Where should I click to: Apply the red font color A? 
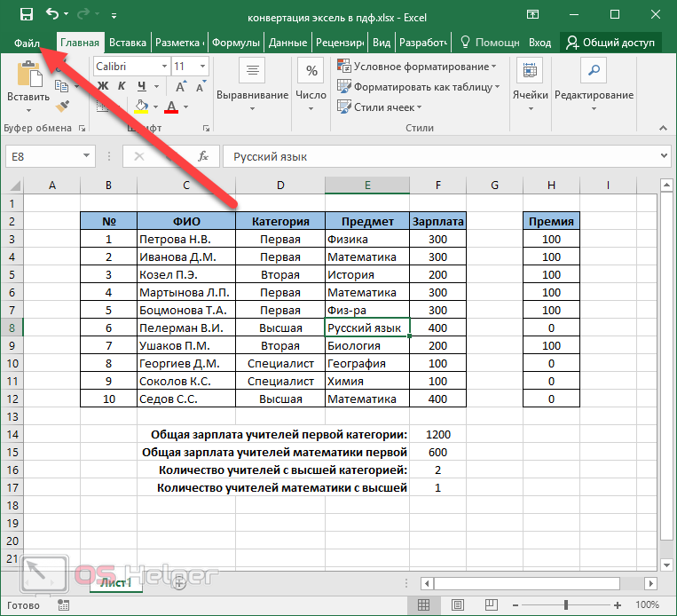(171, 107)
